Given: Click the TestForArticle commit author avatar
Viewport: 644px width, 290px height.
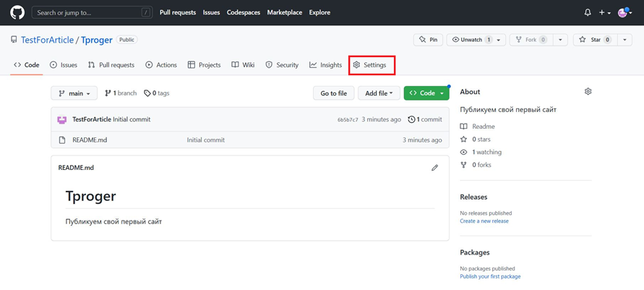Looking at the screenshot, I should pyautogui.click(x=61, y=119).
